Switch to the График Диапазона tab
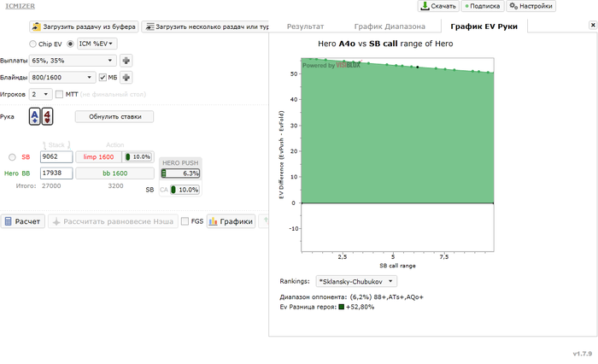This screenshot has height=364, width=598. (390, 26)
